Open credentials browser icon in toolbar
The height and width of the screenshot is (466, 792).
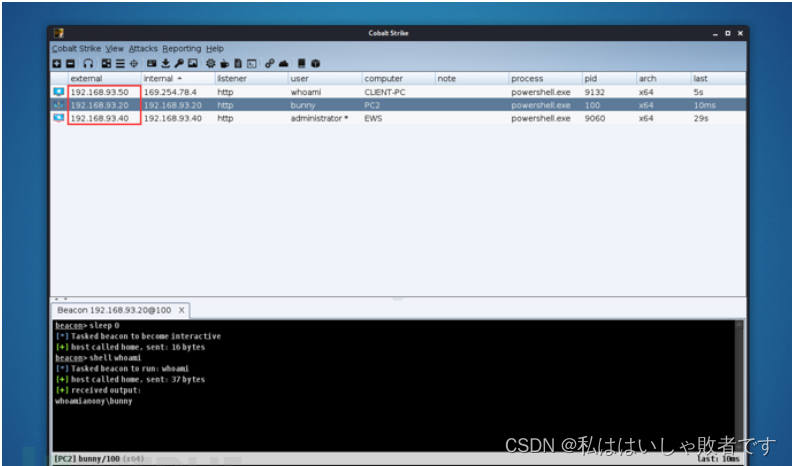pos(152,64)
